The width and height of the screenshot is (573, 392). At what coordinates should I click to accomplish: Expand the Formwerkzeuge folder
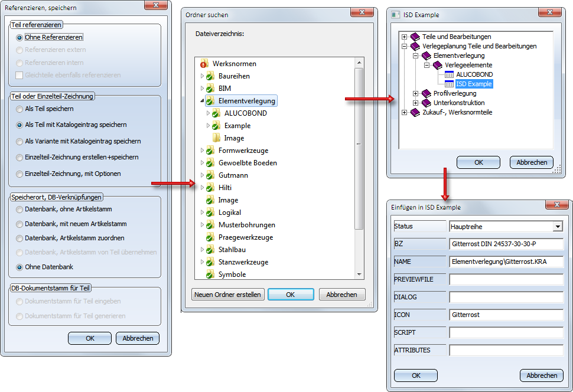202,151
